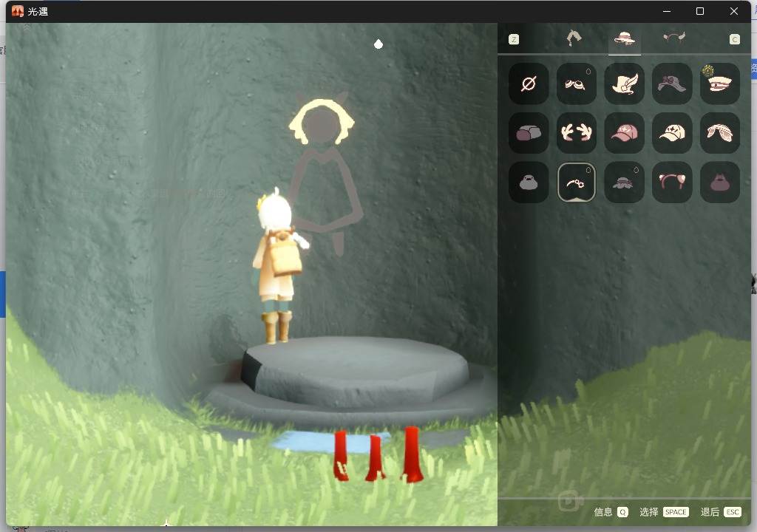This screenshot has width=757, height=532.
Task: Choose the purple blob creature hat
Action: [x=719, y=182]
